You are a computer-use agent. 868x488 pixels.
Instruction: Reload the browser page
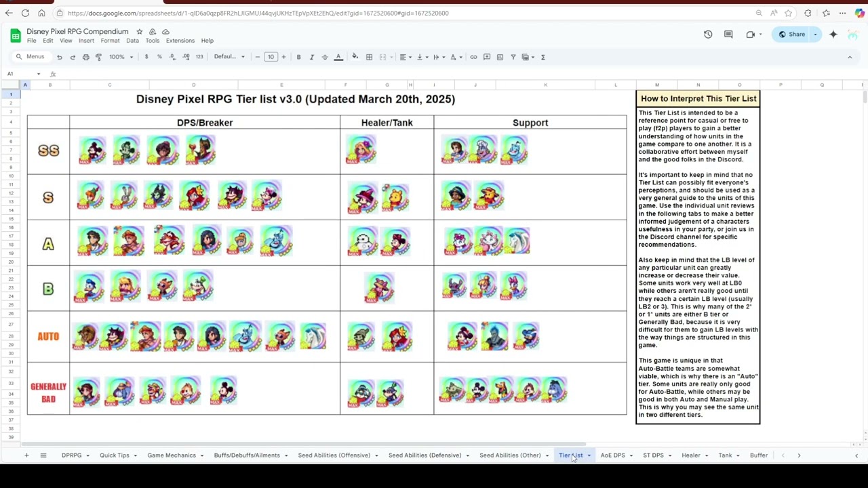tap(25, 13)
